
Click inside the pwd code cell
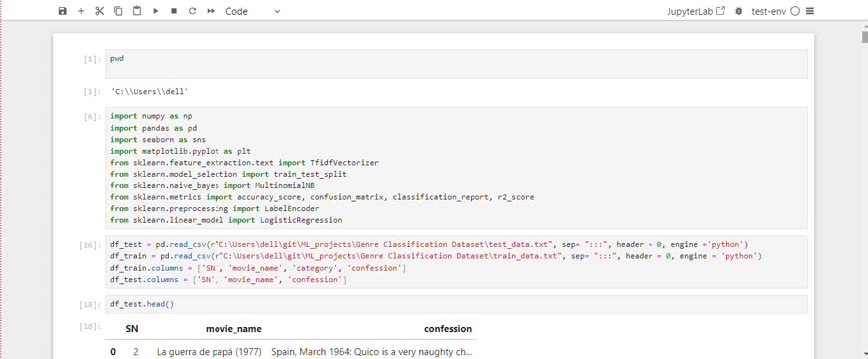[x=456, y=64]
